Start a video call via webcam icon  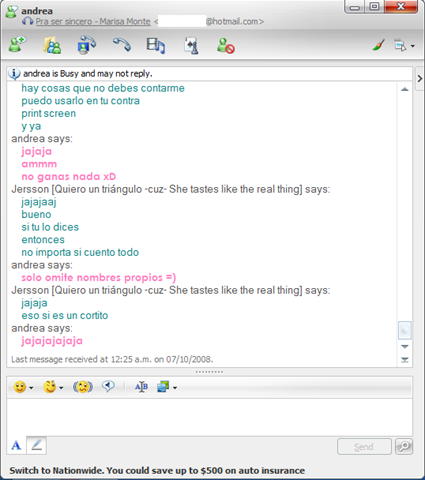pyautogui.click(x=86, y=45)
